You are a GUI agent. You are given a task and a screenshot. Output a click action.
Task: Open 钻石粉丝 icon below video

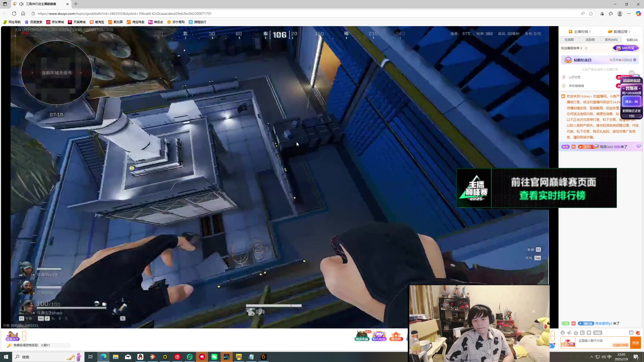coord(379,336)
